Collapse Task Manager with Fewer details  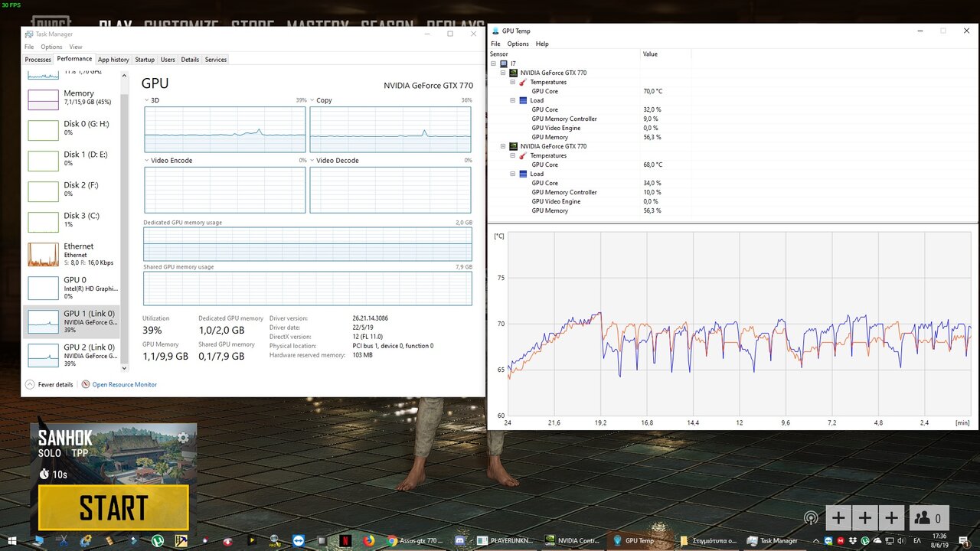(50, 384)
